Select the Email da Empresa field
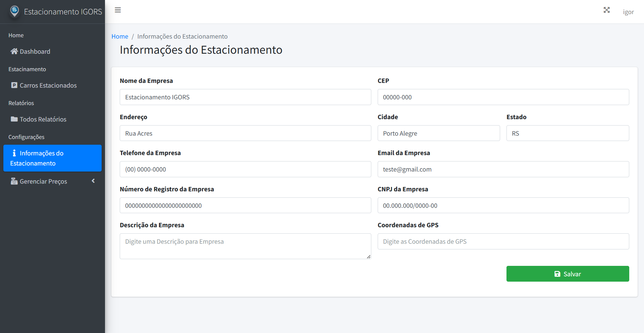The width and height of the screenshot is (644, 333). click(x=503, y=169)
